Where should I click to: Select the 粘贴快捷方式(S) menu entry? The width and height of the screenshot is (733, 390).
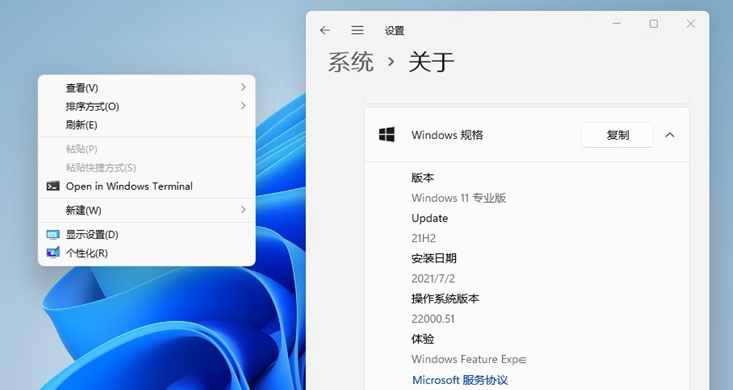(x=147, y=167)
